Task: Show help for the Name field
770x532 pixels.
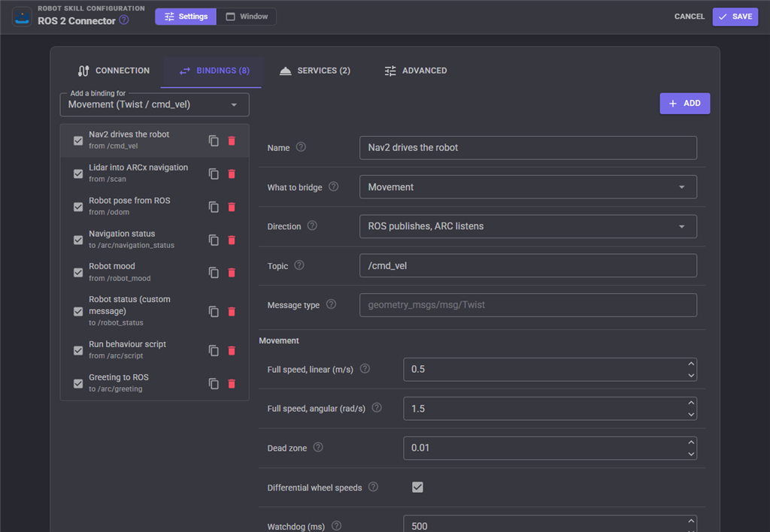Action: (x=301, y=147)
